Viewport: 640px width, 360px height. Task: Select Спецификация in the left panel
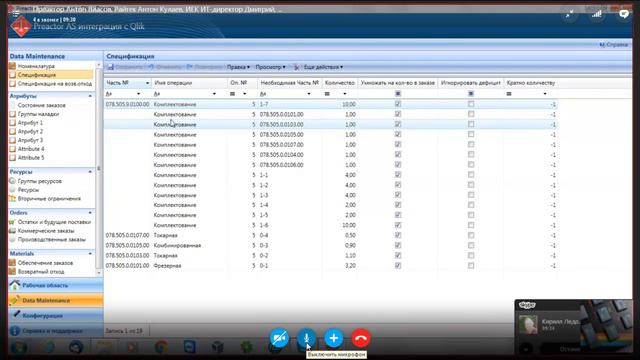(36, 75)
